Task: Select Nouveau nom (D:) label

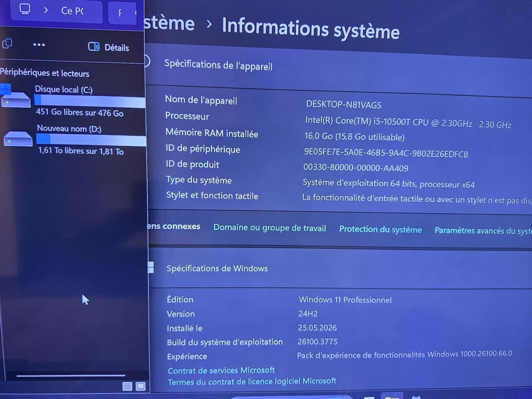Action: [x=69, y=129]
